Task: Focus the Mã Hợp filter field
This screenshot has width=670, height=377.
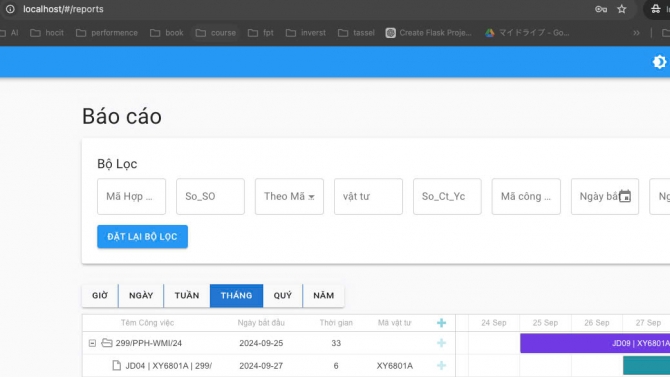Action: 131,196
